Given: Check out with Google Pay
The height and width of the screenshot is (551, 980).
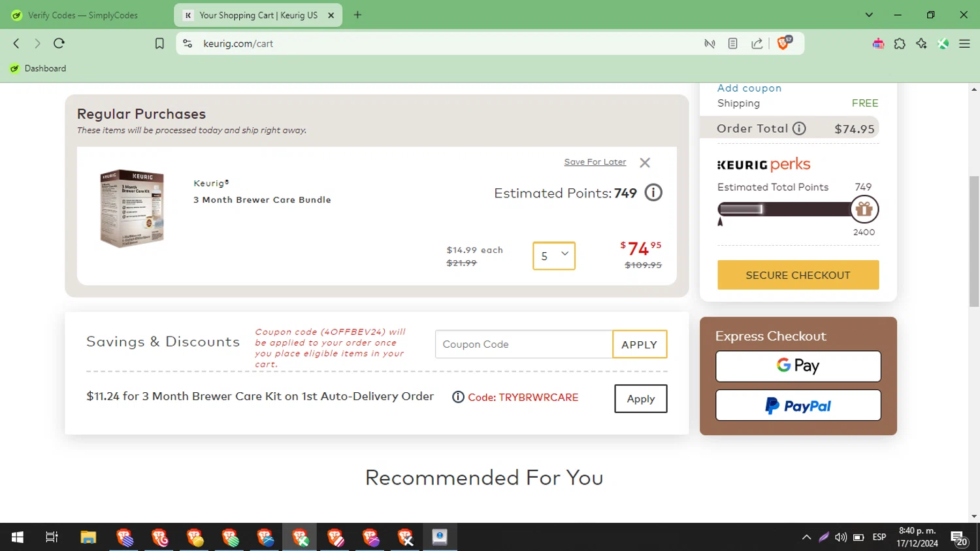Looking at the screenshot, I should point(798,366).
